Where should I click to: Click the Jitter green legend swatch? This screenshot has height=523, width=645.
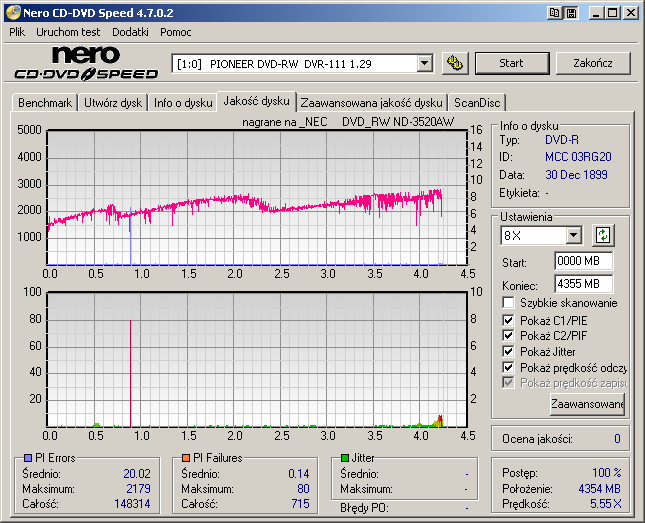(345, 458)
